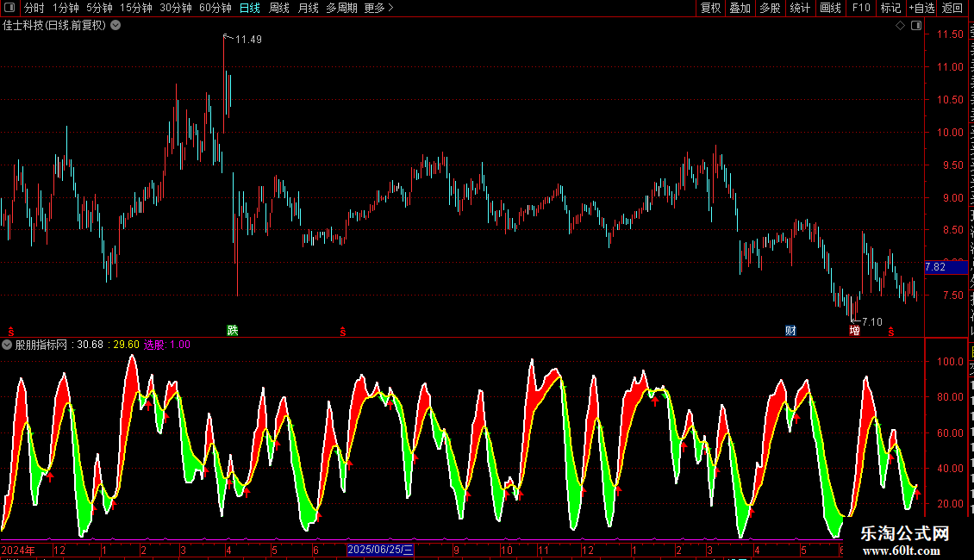Screen dimensions: 974x560
Task: Open the indicator dropdown beside 股朋指标网
Action: click(x=7, y=345)
